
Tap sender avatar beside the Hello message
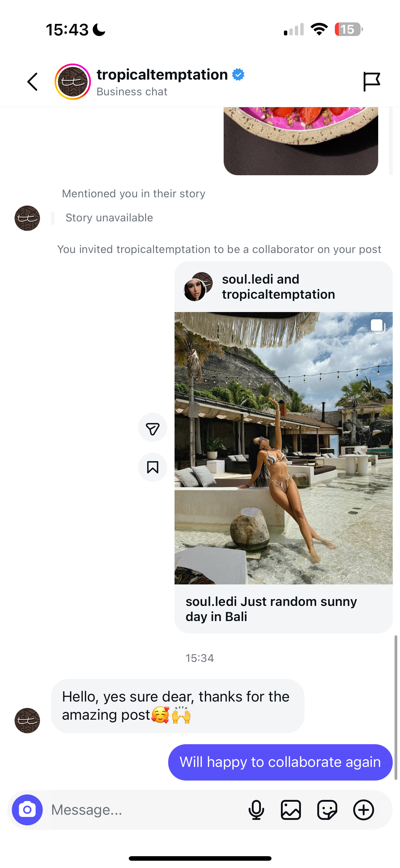[27, 720]
